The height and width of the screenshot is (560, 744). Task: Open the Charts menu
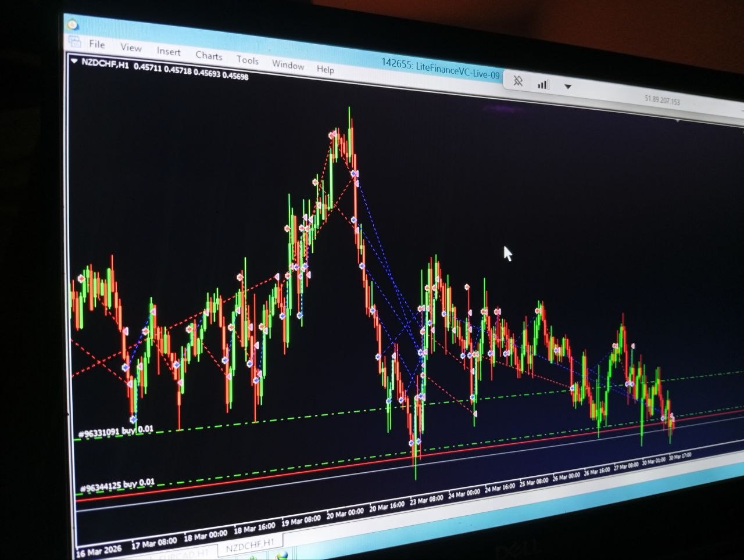click(209, 56)
